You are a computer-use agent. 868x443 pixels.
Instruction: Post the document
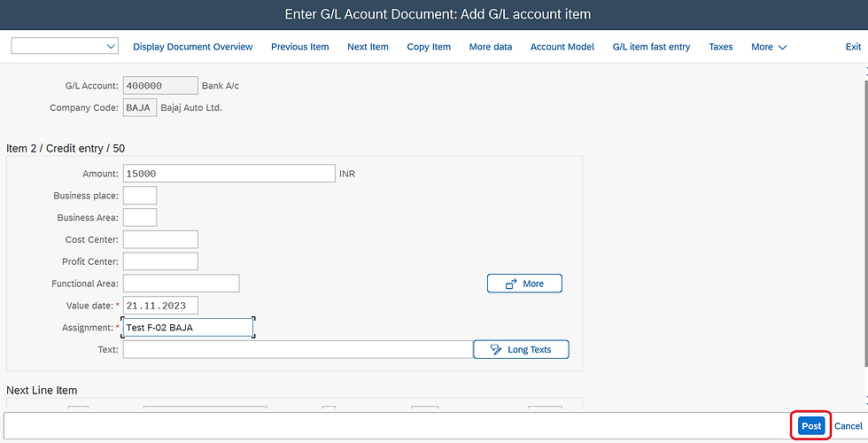tap(811, 426)
